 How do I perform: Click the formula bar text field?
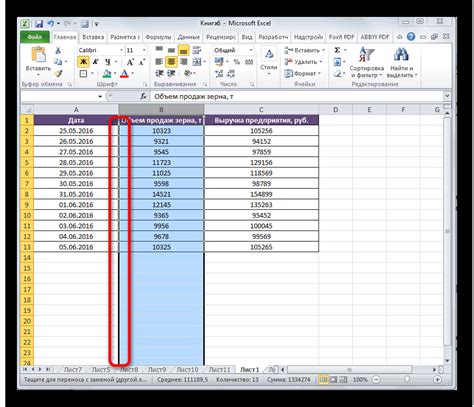point(297,96)
